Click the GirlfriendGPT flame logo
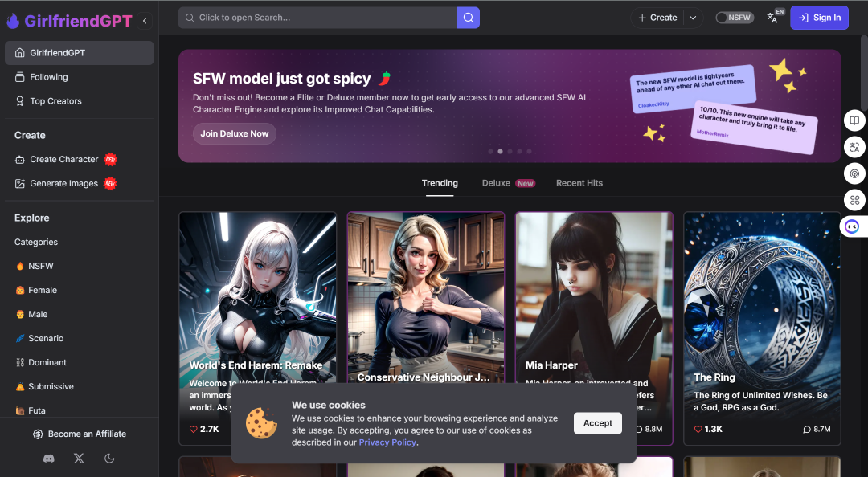 13,21
